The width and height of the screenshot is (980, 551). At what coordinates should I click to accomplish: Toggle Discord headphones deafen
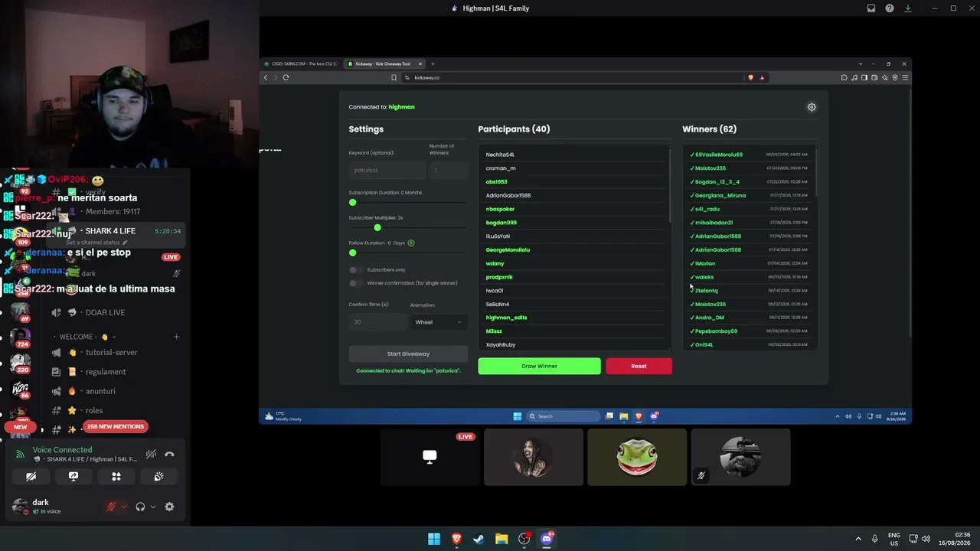pos(140,507)
